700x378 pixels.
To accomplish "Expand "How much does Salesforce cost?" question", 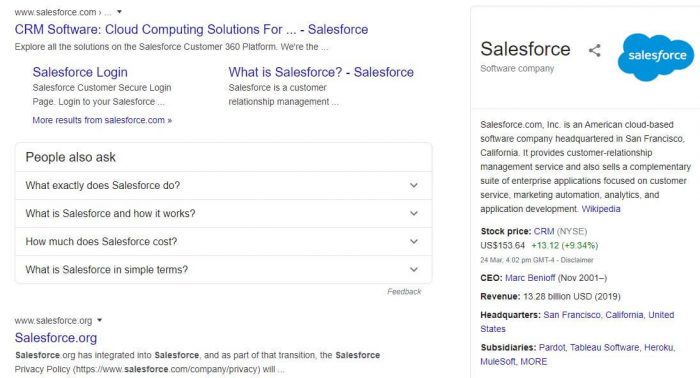I will [224, 241].
